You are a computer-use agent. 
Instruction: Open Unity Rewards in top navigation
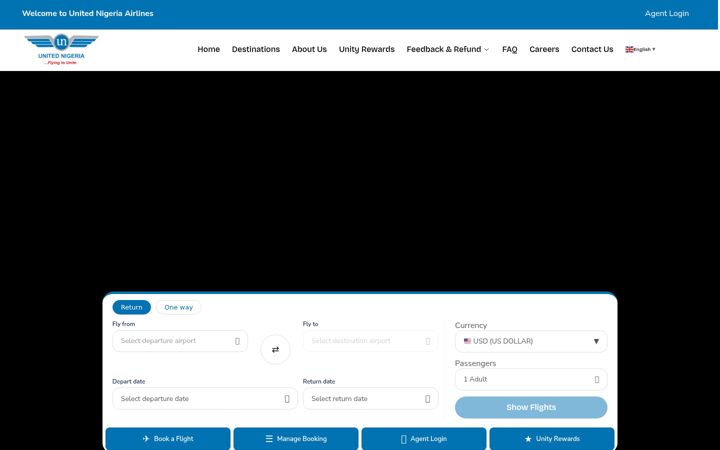pos(366,49)
